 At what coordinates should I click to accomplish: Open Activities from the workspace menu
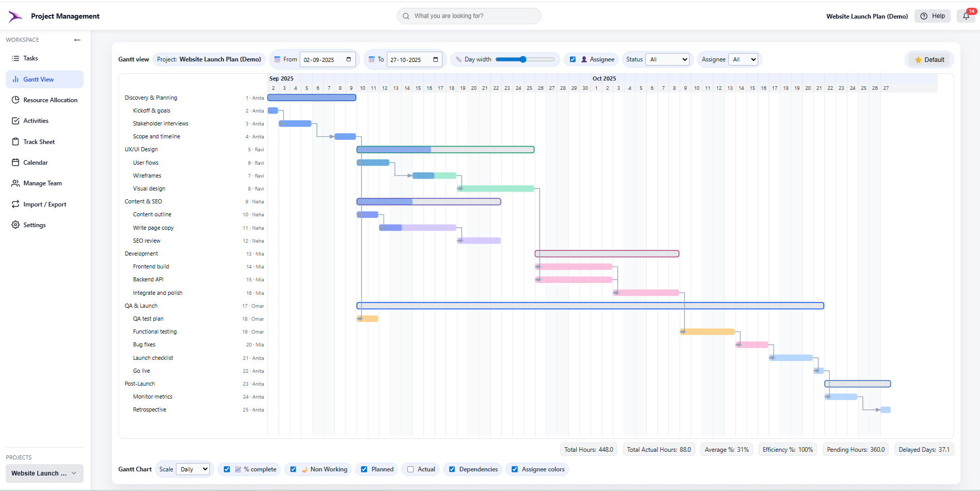[36, 120]
